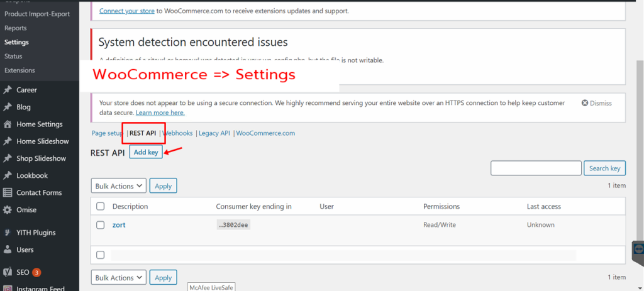
Task: Focus the search key text field
Action: click(x=536, y=168)
